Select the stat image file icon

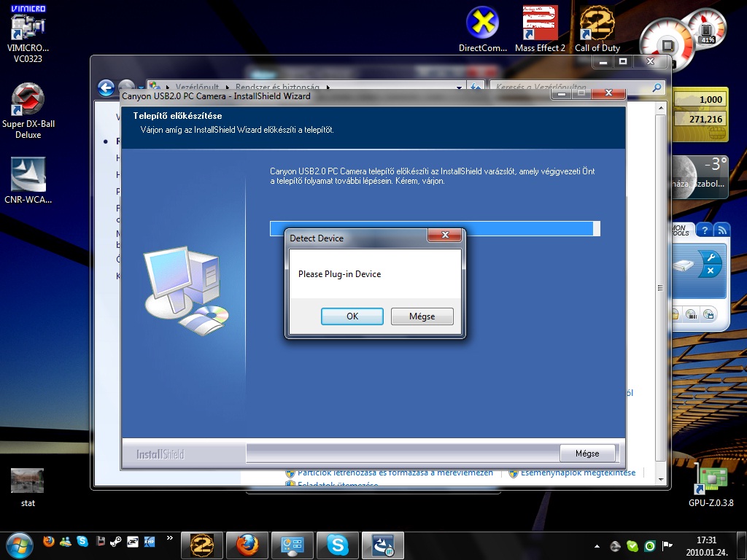(x=28, y=488)
